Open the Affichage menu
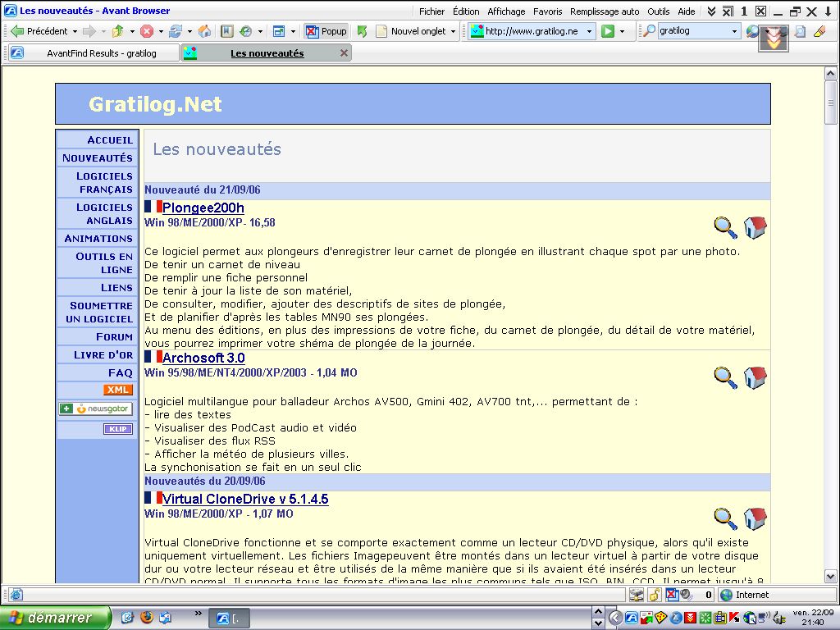 pos(506,11)
